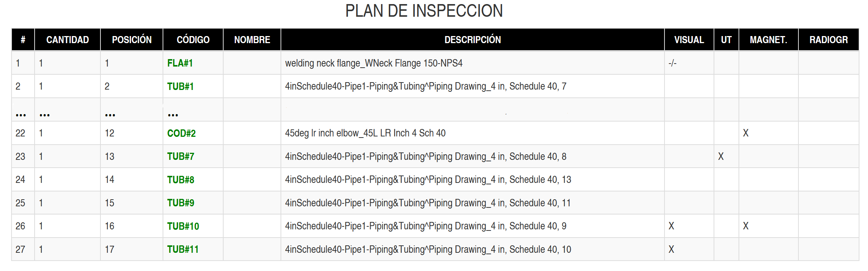
Task: Click the CÓDIGO column header
Action: pos(193,40)
